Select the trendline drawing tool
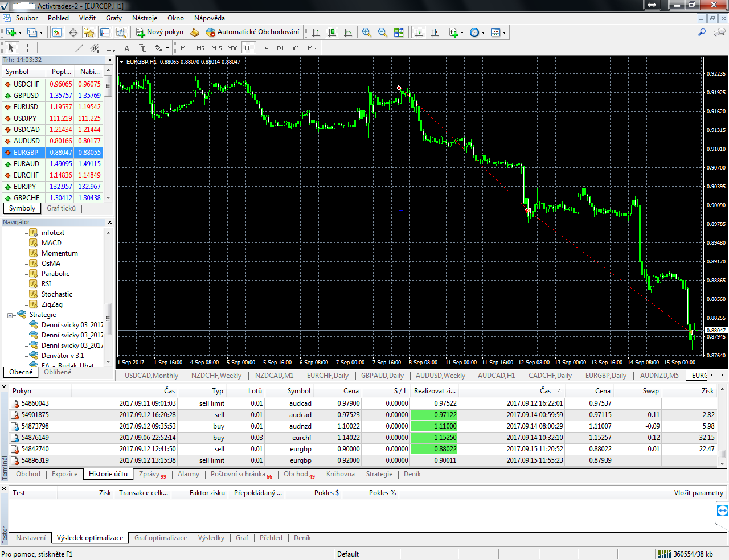The height and width of the screenshot is (560, 729). coord(79,48)
